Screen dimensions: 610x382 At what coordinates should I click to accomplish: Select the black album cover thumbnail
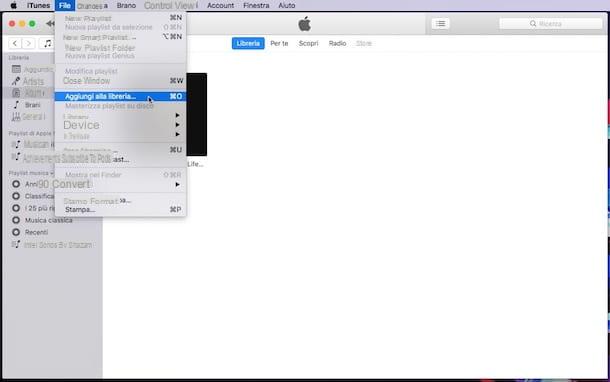(x=196, y=114)
